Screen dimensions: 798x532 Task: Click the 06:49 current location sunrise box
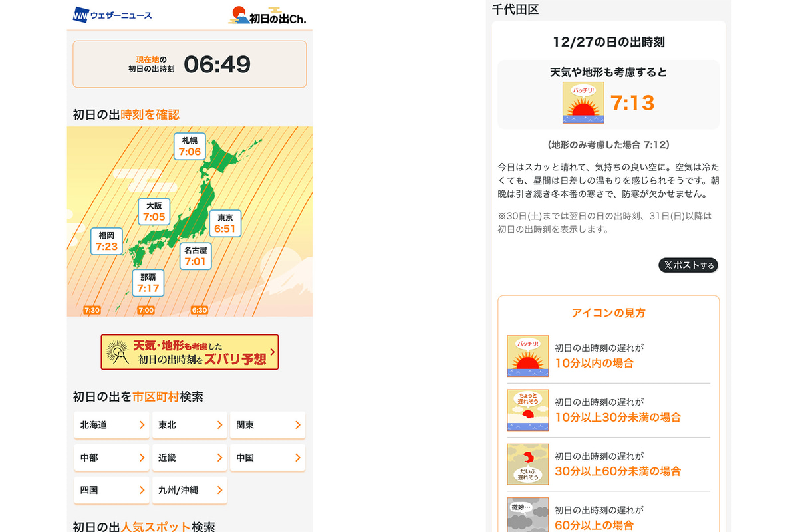pos(190,64)
